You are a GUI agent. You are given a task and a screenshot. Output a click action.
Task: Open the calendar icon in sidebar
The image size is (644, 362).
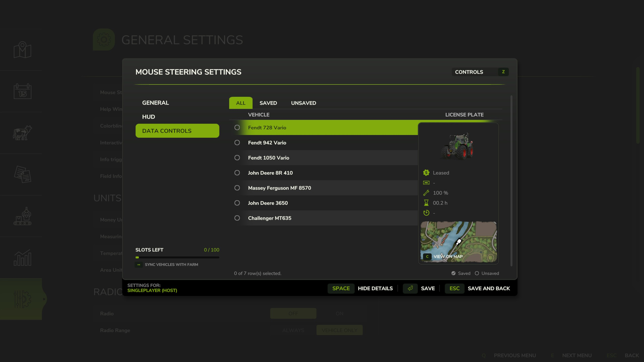point(22,91)
